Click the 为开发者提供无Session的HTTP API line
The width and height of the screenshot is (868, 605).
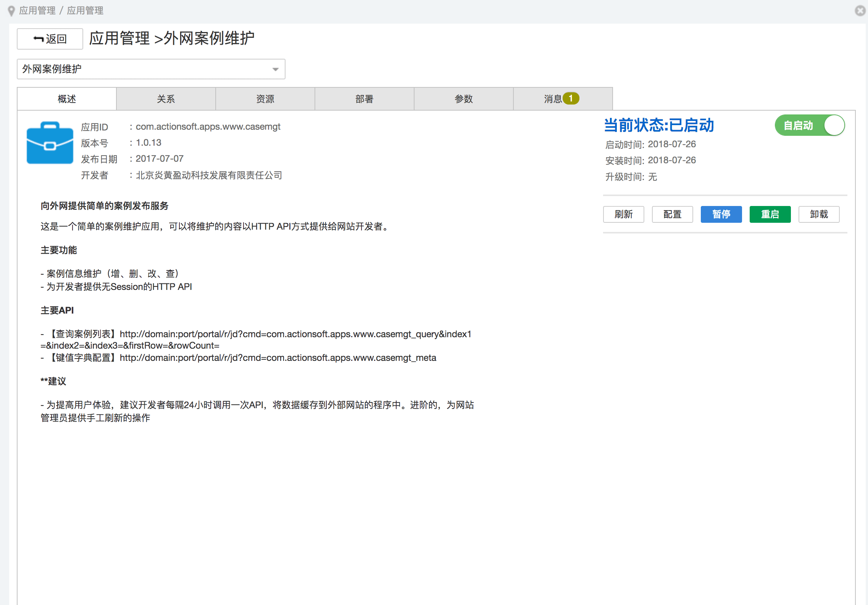pos(116,286)
